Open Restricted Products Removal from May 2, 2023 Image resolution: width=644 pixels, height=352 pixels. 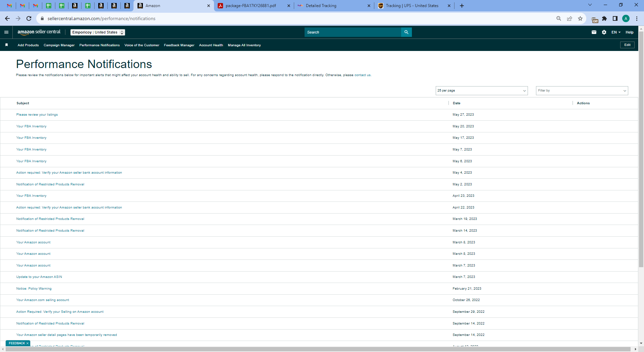point(50,184)
